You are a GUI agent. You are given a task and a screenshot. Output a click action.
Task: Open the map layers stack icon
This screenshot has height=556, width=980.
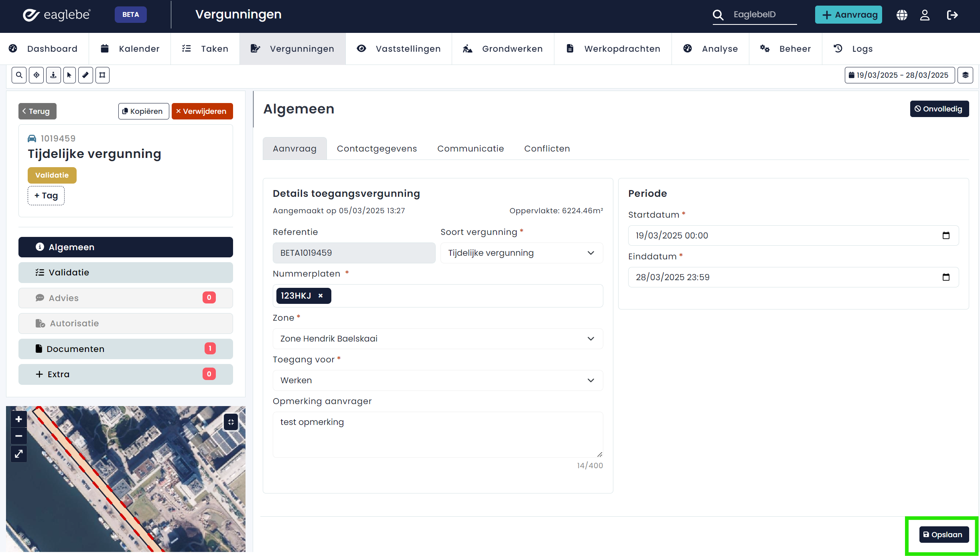965,75
